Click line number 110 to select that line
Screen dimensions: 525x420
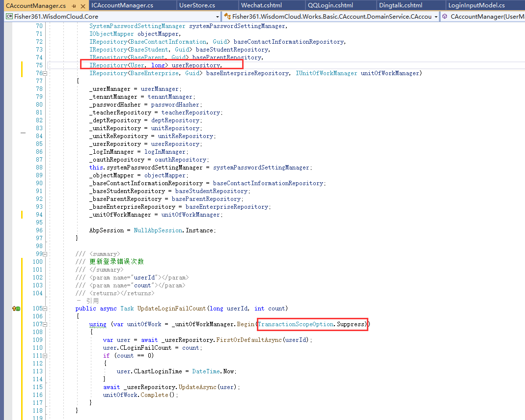tap(38, 347)
